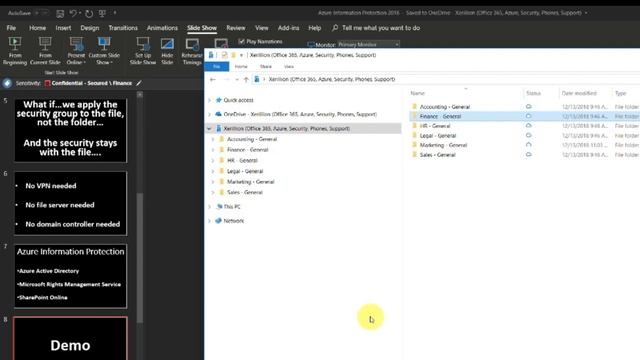Select slide 6 No VPN needed thumbnail
This screenshot has height=360, width=640.
(71, 203)
